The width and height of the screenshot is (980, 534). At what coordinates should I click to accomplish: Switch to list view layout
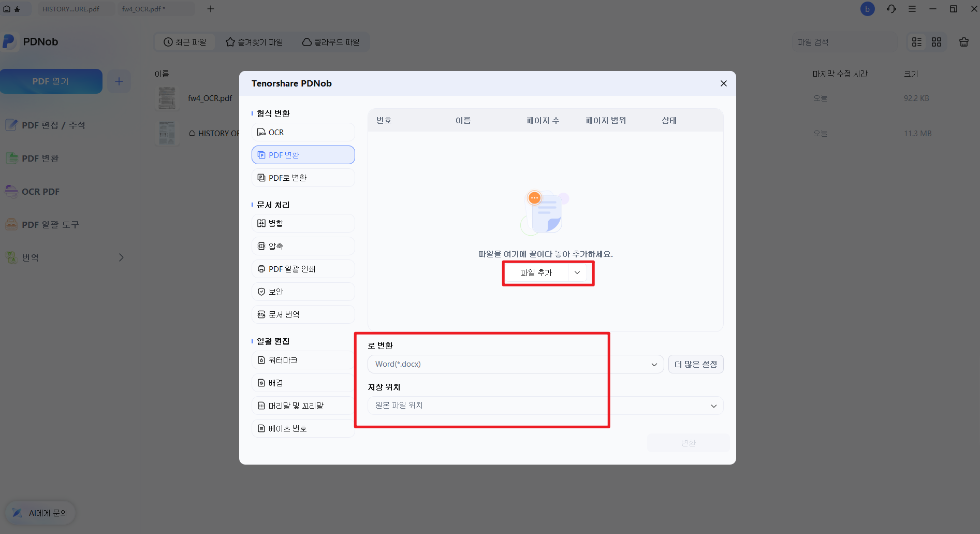(917, 42)
